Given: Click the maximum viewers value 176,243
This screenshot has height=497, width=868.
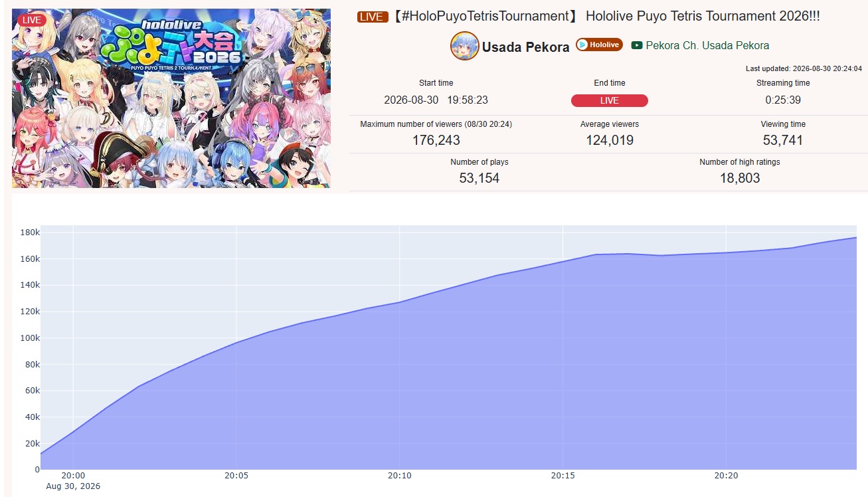Looking at the screenshot, I should [436, 140].
